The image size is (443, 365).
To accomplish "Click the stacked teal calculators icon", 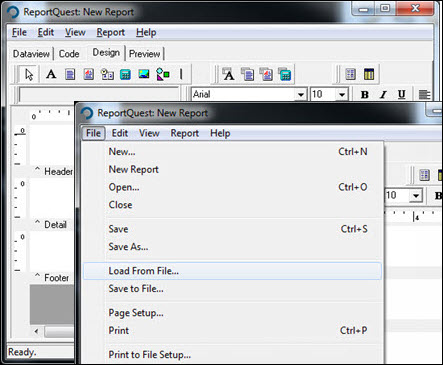I will [x=285, y=74].
